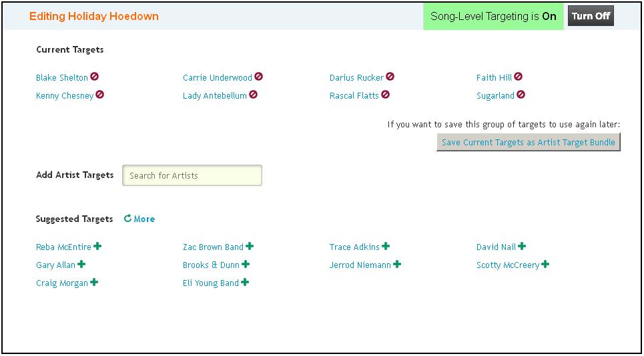Click the Current Targets heading
The height and width of the screenshot is (356, 644).
(x=70, y=49)
